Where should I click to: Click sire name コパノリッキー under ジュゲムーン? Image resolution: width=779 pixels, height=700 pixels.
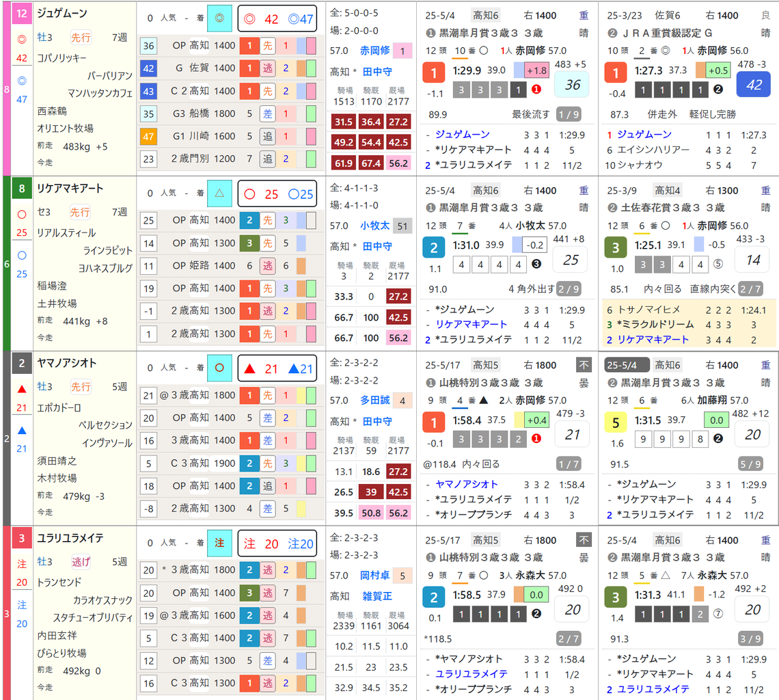61,58
